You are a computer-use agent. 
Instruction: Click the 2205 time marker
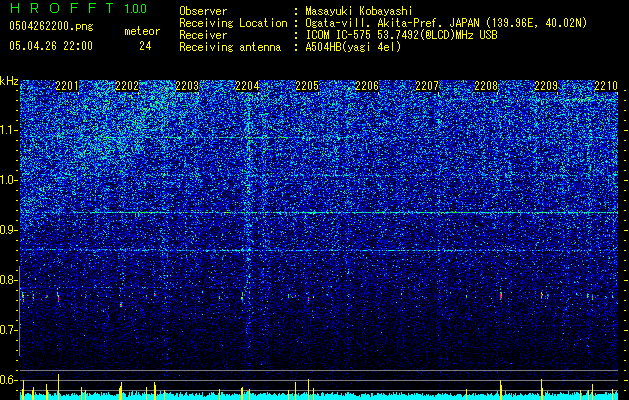point(307,86)
